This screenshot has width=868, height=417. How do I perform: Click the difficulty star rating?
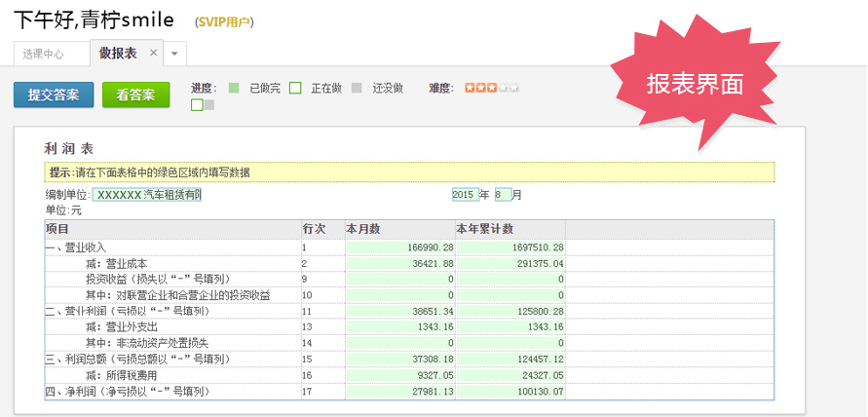point(492,88)
